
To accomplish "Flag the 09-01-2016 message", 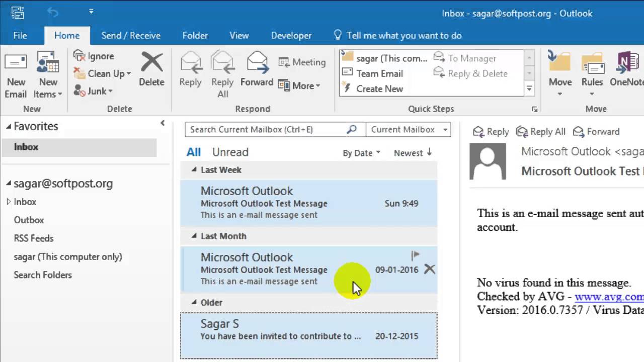I will [x=415, y=256].
